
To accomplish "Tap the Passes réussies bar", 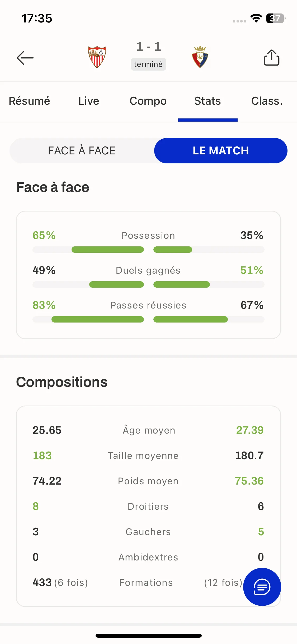I will pos(148,319).
